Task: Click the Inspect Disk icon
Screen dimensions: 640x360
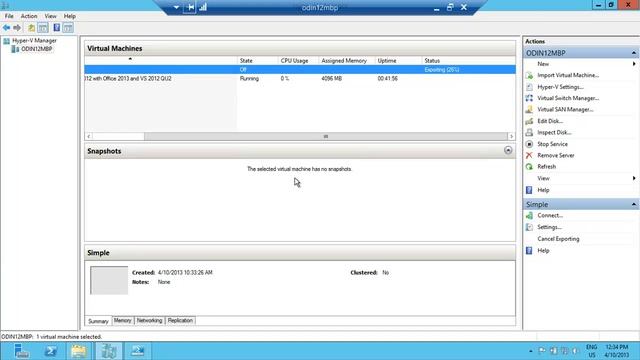Action: 529,133
